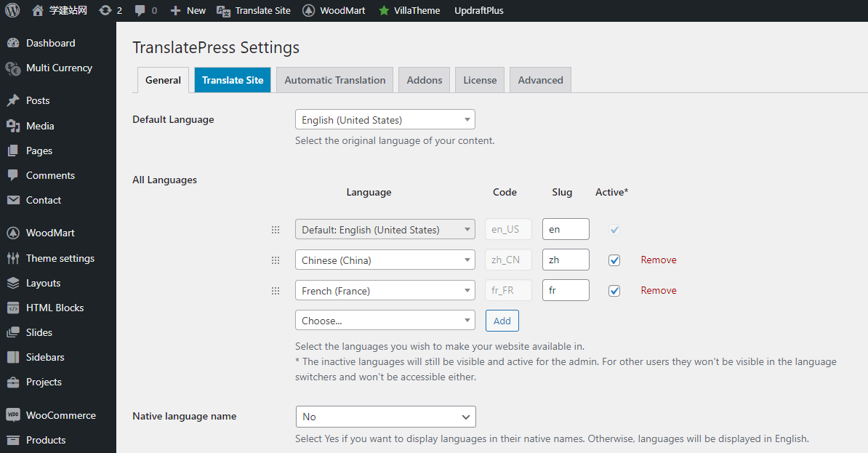Toggle the Active checkbox for French (France)
This screenshot has width=868, height=453.
(x=614, y=291)
